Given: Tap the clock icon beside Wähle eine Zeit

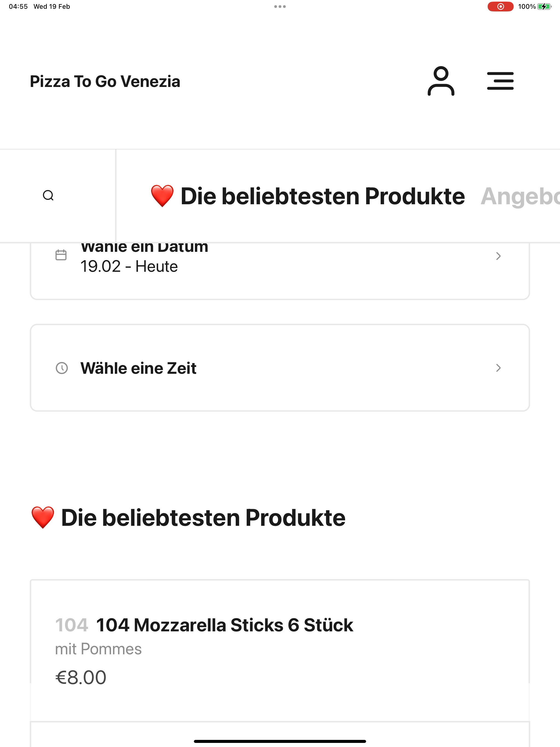Looking at the screenshot, I should click(62, 368).
